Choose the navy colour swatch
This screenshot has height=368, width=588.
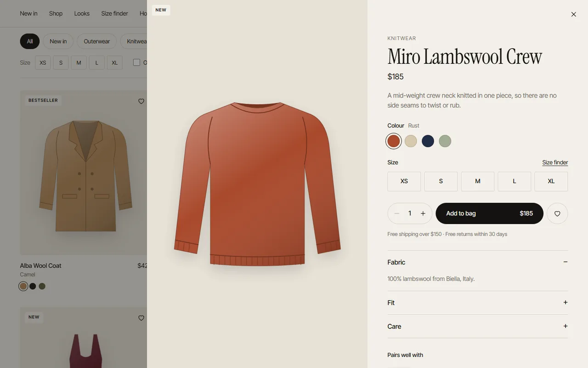(x=428, y=141)
